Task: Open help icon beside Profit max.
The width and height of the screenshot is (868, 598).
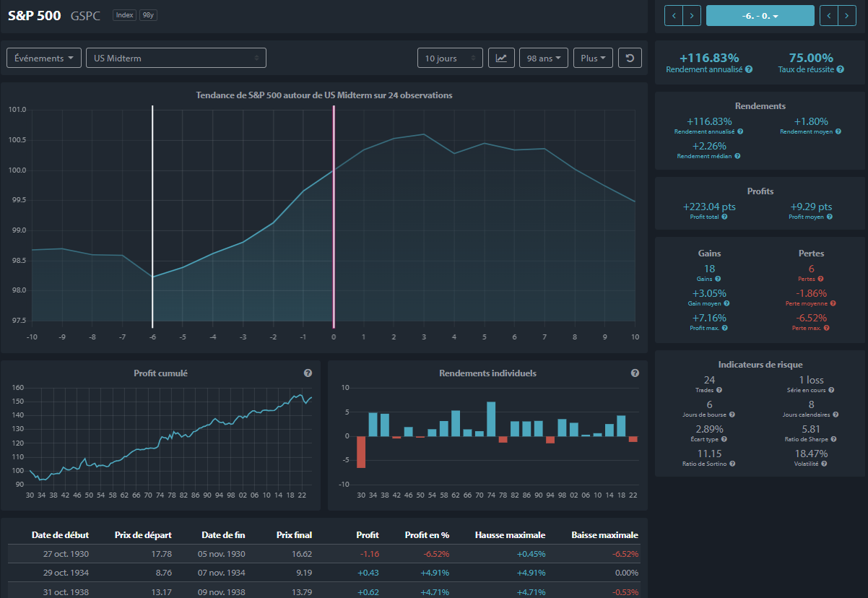Action: (x=724, y=328)
